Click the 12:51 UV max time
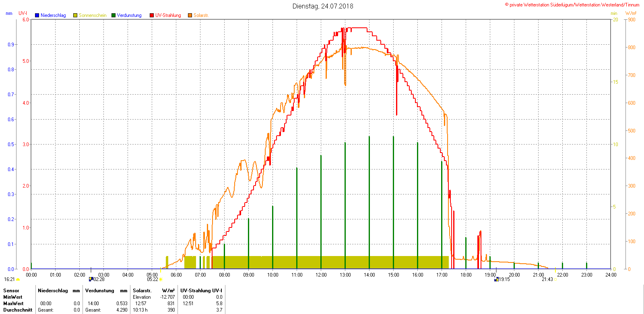Viewport: 644px width, 314px height. pos(188,304)
